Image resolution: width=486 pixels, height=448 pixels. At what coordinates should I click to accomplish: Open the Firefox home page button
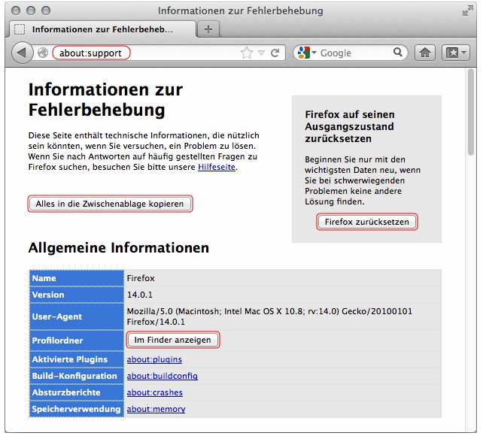425,53
